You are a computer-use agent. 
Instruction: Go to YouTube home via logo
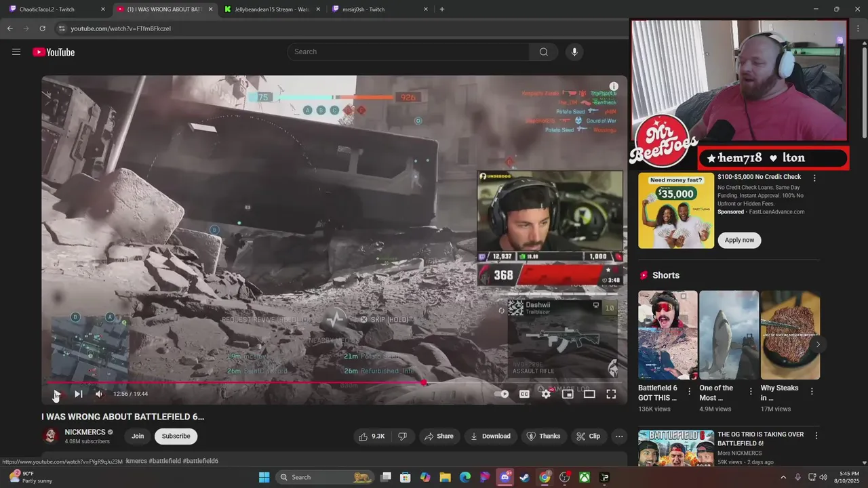tap(54, 52)
